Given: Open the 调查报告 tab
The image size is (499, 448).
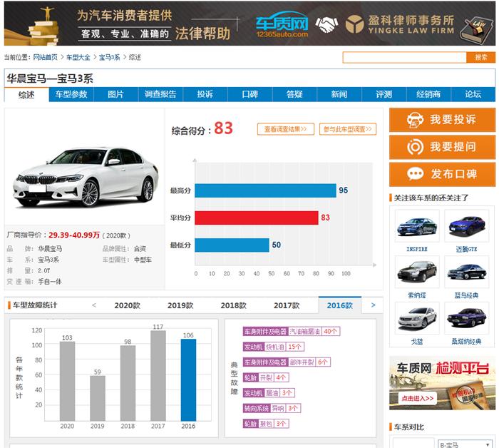Looking at the screenshot, I should pyautogui.click(x=160, y=94).
